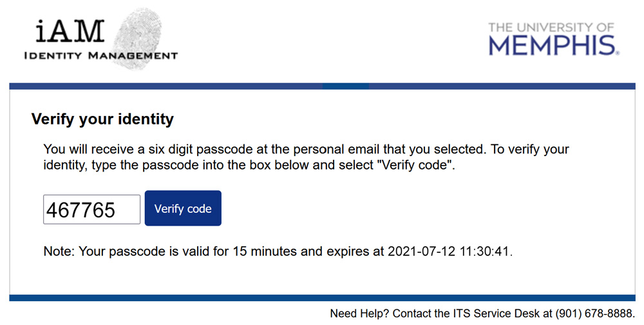This screenshot has width=644, height=325.
Task: Click the lighter blue segment of top bar
Action: pyautogui.click(x=345, y=86)
